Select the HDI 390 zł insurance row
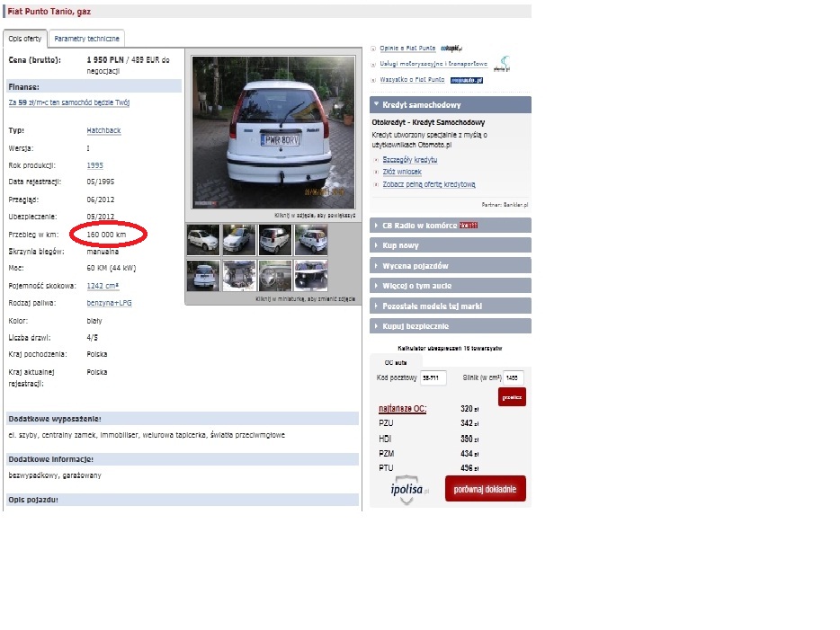This screenshot has height=630, width=840. [429, 439]
